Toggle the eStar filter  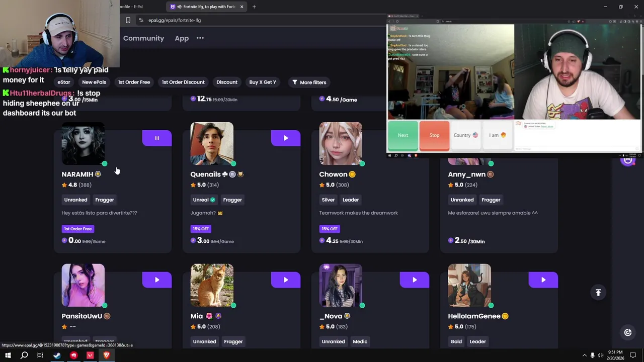pos(64,82)
